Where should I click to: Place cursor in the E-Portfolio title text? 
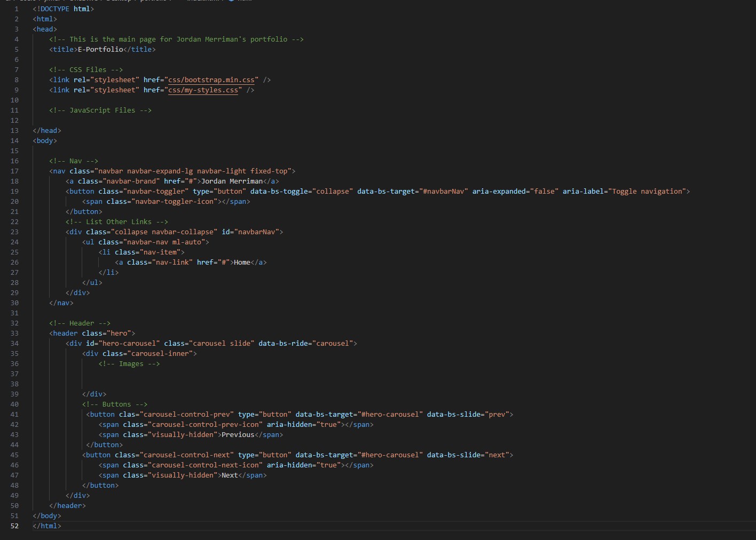(100, 50)
